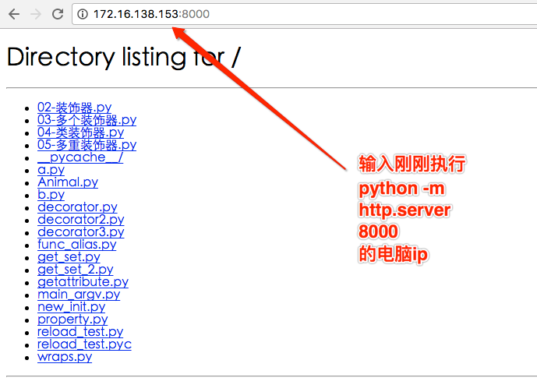
Task: Open the 02-装饰器.py file link
Action: (74, 108)
